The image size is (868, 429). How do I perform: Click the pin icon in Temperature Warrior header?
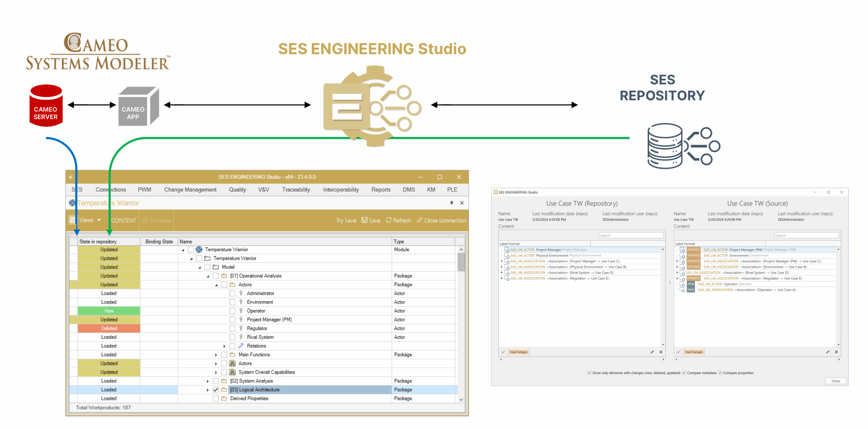pos(451,203)
